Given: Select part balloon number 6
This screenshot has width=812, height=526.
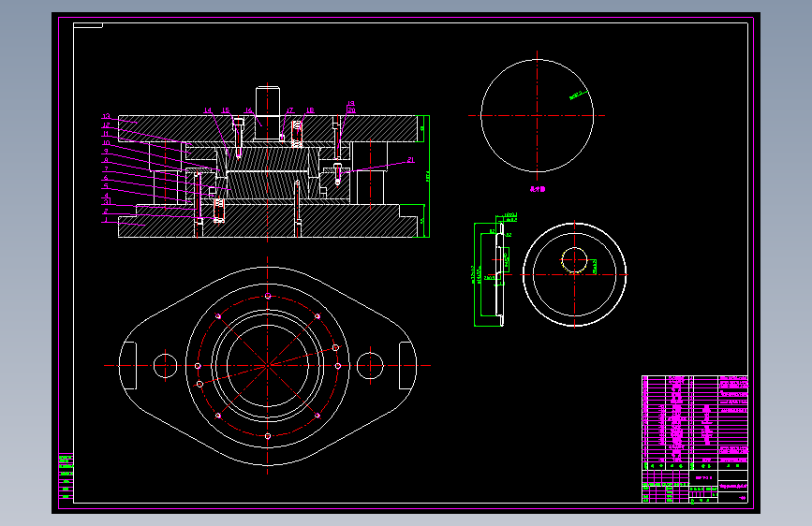Looking at the screenshot, I should pos(106,178).
